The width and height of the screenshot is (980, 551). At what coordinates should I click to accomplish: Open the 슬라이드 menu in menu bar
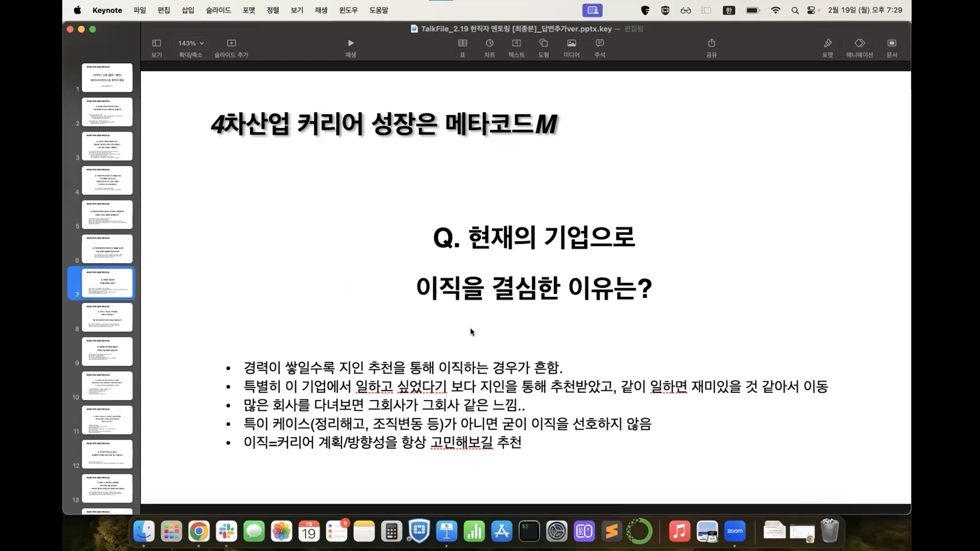218,10
